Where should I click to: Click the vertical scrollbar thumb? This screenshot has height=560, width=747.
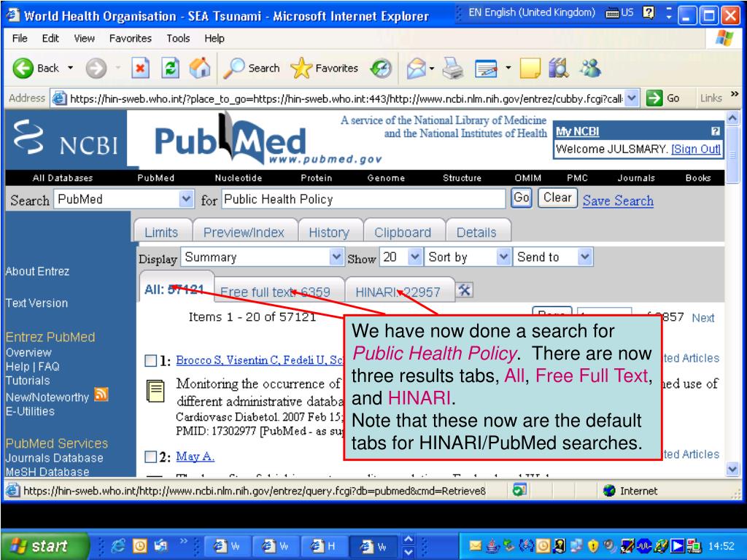coord(732,153)
